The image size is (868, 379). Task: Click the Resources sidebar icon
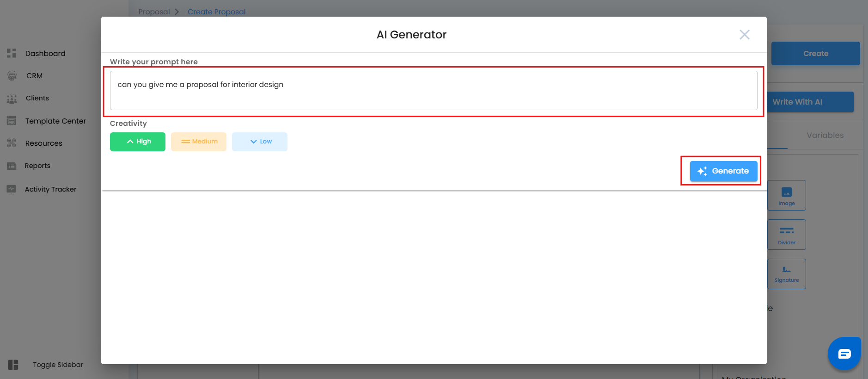[12, 143]
